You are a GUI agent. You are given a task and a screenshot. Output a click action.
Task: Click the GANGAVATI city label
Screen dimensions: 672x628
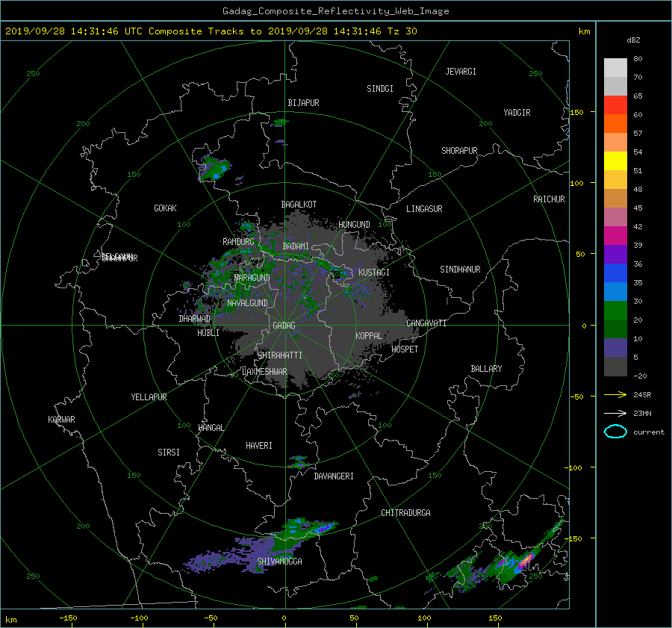pos(426,323)
